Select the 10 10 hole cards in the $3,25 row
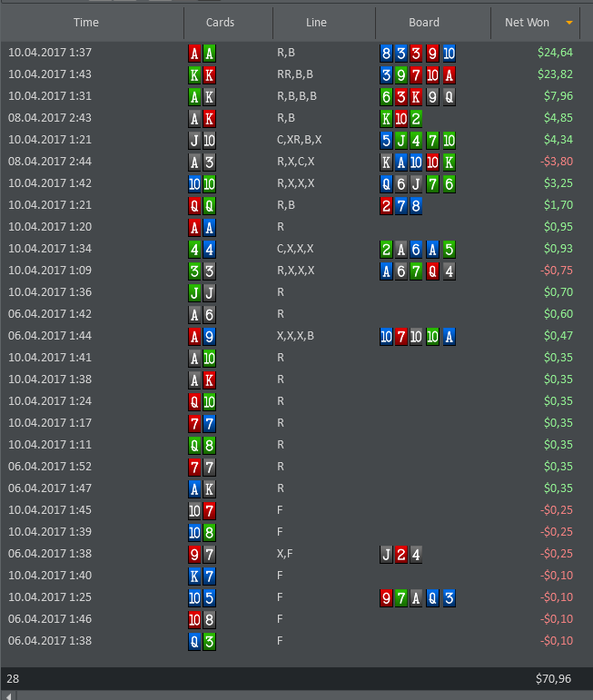This screenshot has width=593, height=700. click(x=202, y=184)
